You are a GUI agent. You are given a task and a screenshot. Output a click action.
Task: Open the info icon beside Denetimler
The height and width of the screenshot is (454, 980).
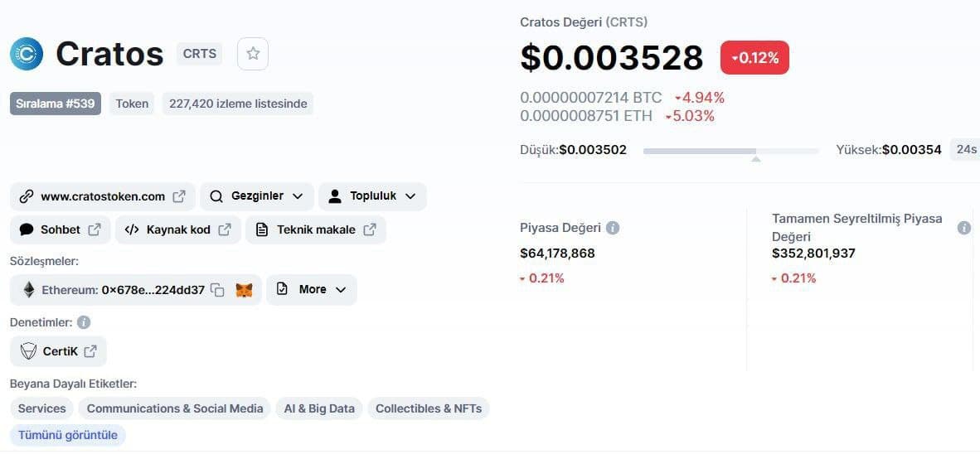[x=83, y=322]
